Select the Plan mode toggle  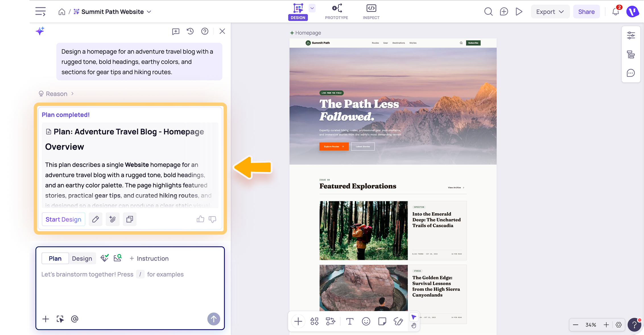55,258
